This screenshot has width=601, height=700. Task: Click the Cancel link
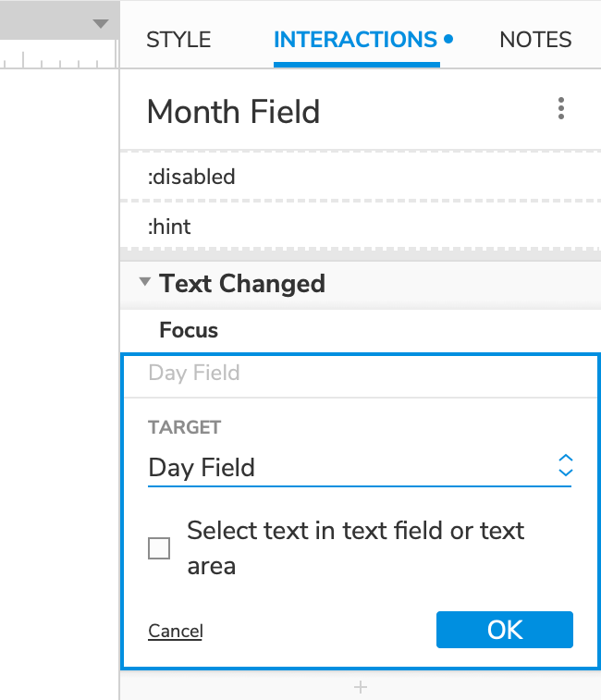point(175,631)
